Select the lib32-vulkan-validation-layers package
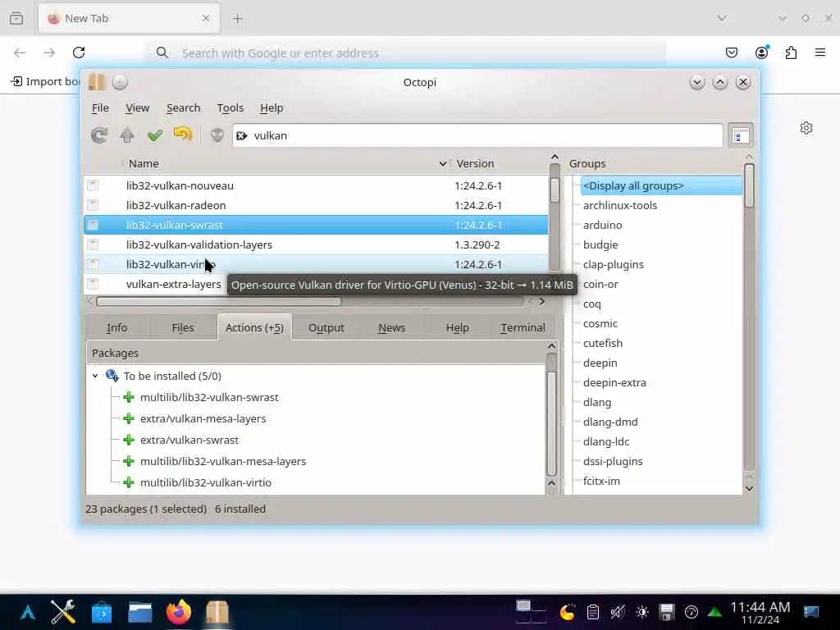Image resolution: width=840 pixels, height=630 pixels. point(316,244)
